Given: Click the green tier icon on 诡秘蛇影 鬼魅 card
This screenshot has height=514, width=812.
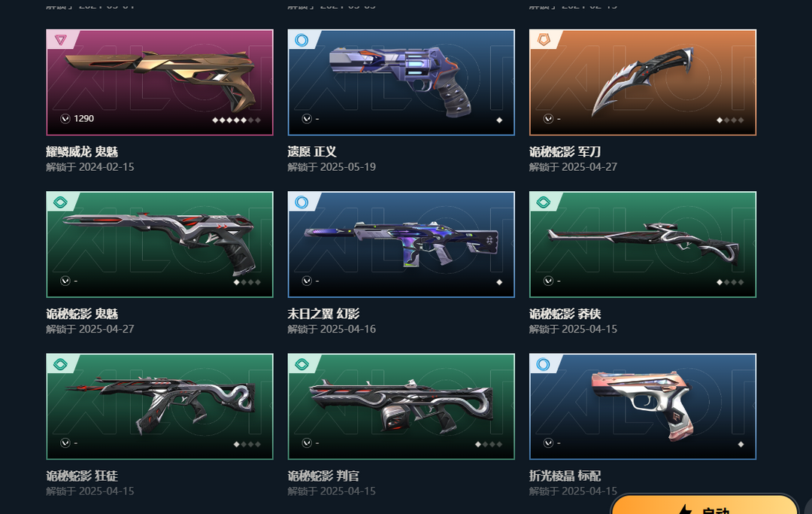Looking at the screenshot, I should click(x=61, y=202).
